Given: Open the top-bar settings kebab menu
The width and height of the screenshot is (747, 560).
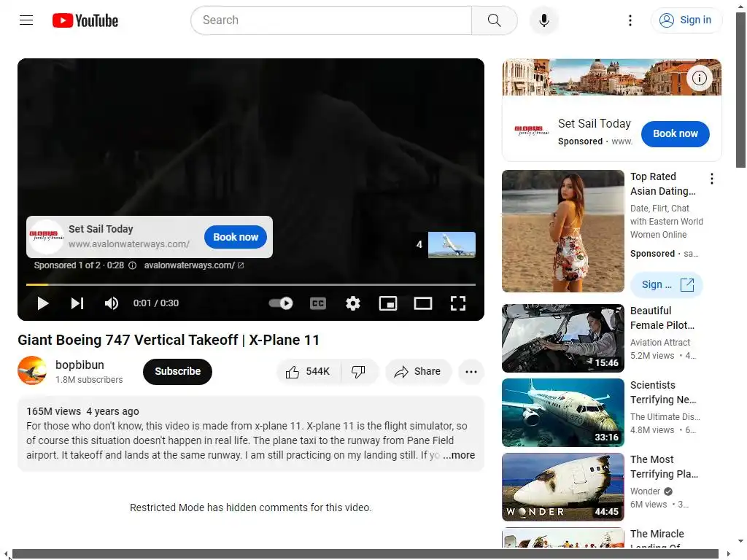Looking at the screenshot, I should pyautogui.click(x=630, y=20).
